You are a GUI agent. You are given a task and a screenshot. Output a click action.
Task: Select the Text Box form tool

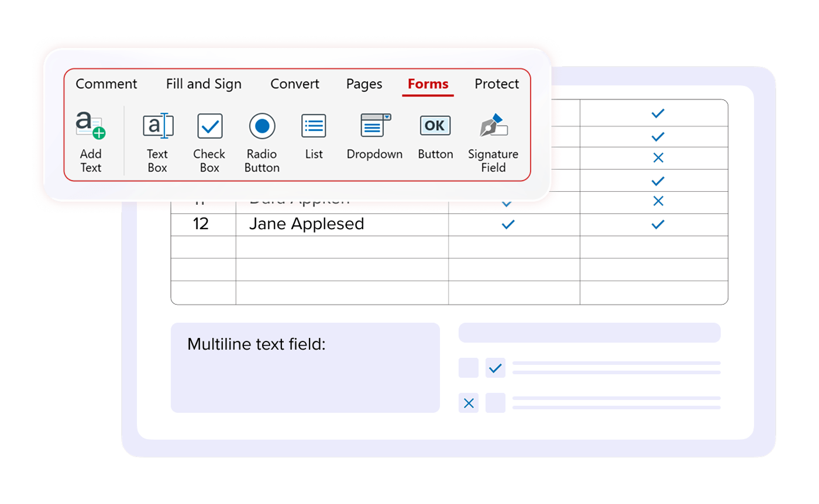(x=157, y=142)
